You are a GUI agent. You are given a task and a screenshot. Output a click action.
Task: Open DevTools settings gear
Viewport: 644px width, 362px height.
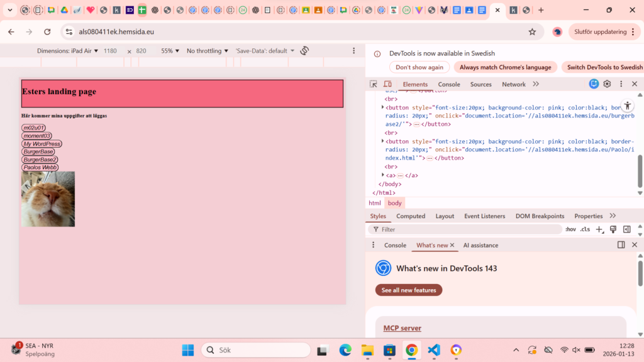(607, 84)
